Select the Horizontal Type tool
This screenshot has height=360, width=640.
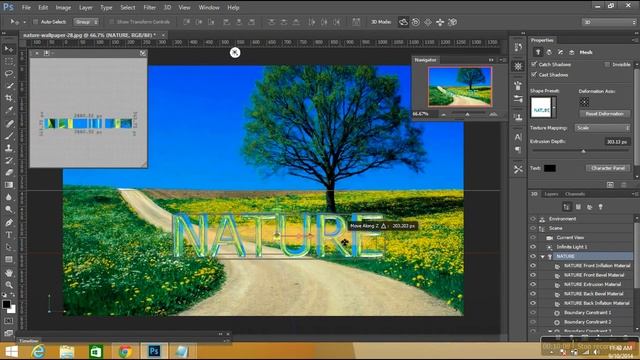tap(9, 235)
